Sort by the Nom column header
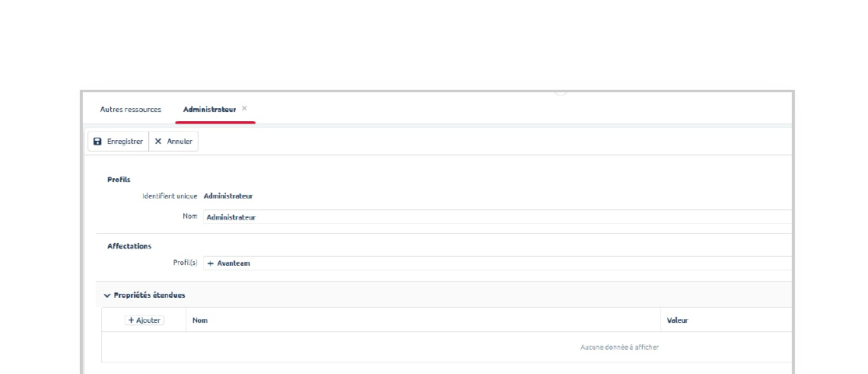This screenshot has height=374, width=868. [200, 321]
